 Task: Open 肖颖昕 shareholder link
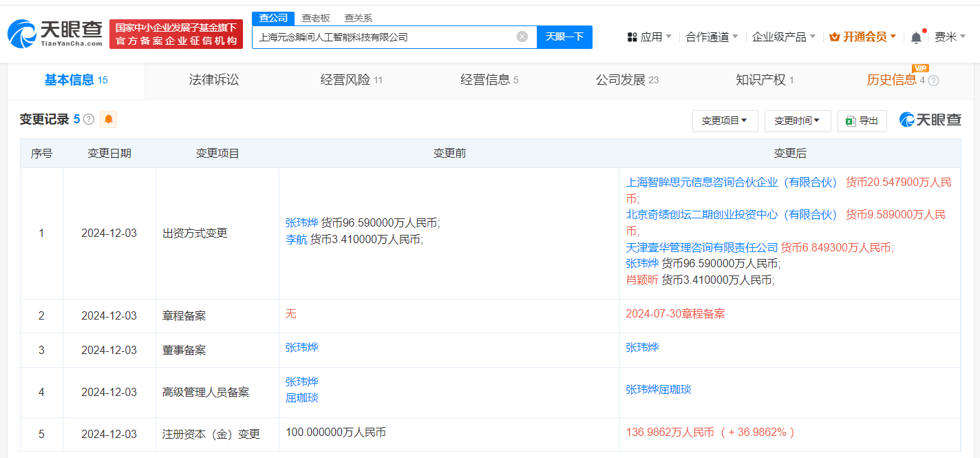[x=642, y=280]
